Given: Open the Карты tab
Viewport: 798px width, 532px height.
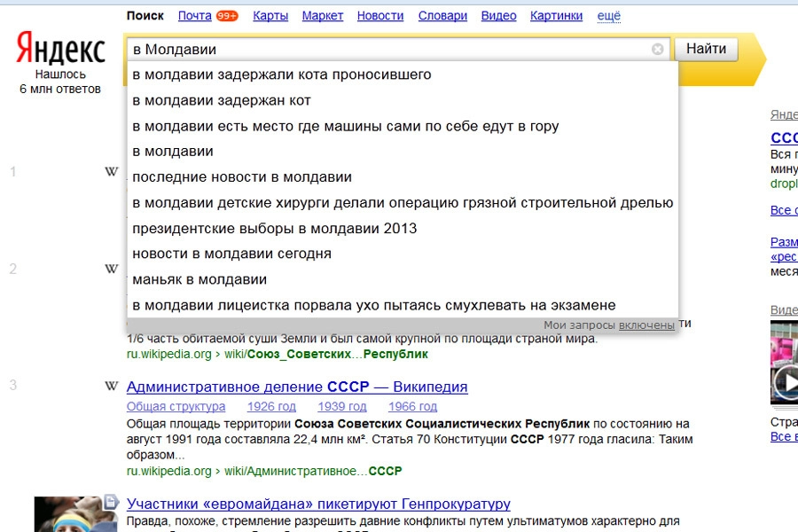Looking at the screenshot, I should click(x=270, y=16).
